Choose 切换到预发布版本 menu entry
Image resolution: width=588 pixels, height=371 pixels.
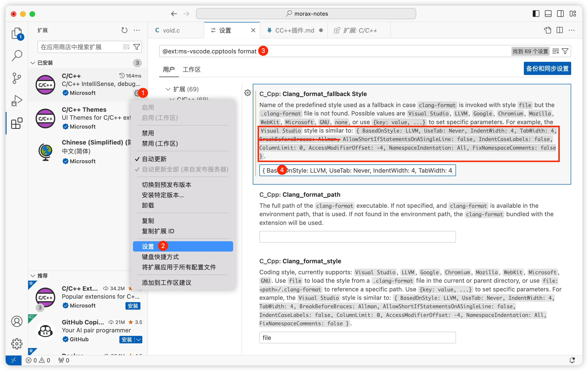click(183, 185)
